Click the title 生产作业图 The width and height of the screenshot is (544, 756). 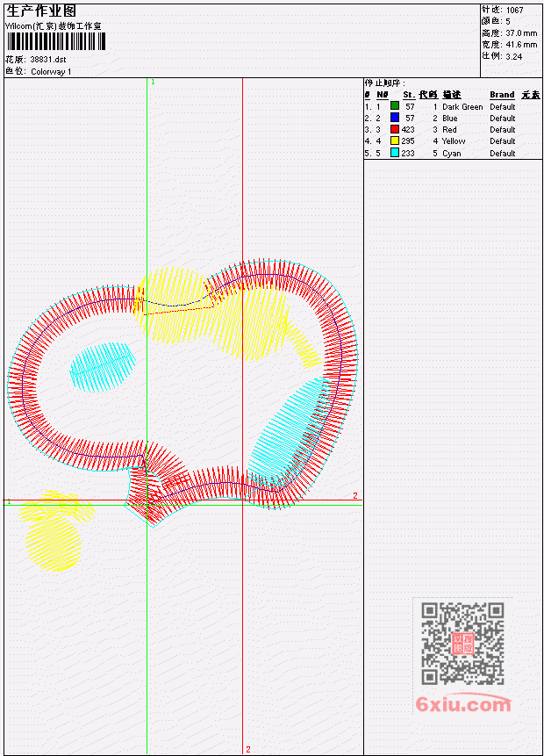[41, 11]
